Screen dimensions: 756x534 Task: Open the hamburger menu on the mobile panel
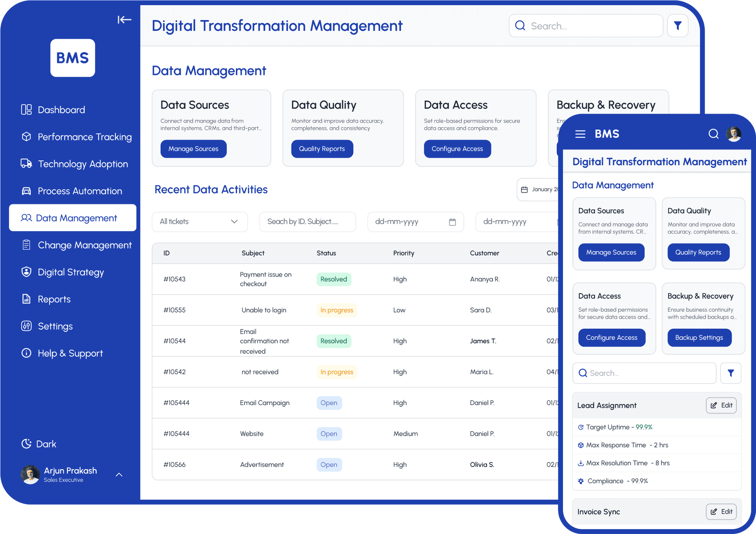tap(580, 134)
